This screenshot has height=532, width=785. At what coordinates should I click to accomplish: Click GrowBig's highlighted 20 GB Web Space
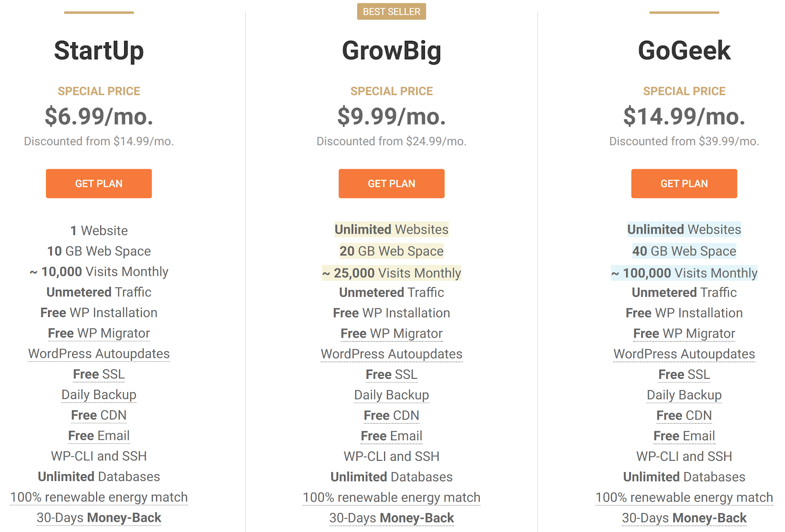(x=392, y=251)
